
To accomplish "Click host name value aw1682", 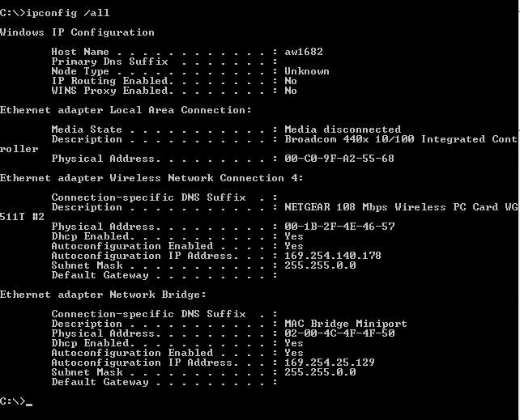I will [x=304, y=52].
